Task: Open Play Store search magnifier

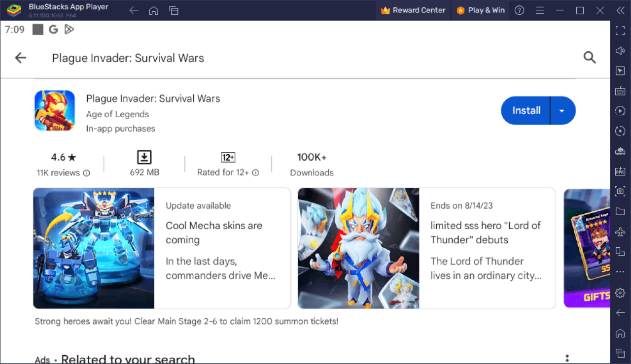Action: [590, 58]
